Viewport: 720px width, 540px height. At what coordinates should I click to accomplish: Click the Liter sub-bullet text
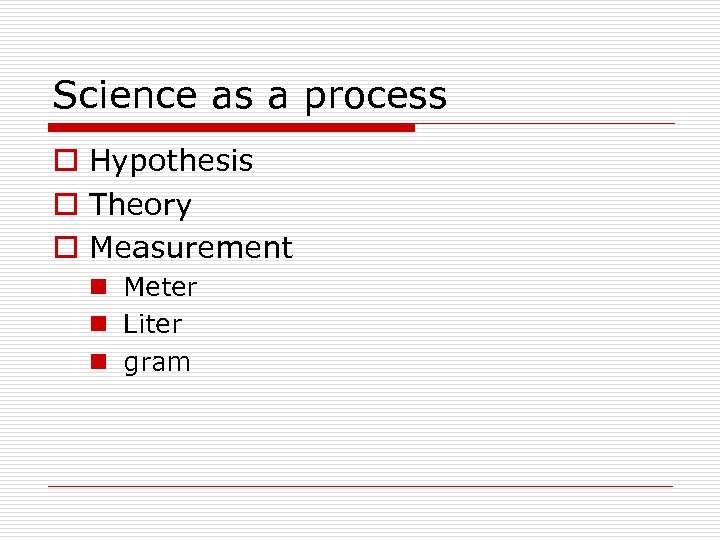pyautogui.click(x=152, y=324)
